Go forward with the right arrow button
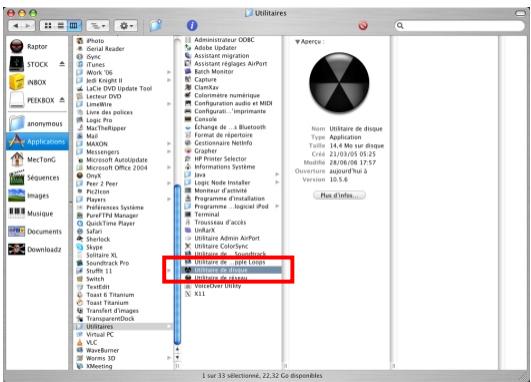This screenshot has width=531, height=382. [x=28, y=26]
